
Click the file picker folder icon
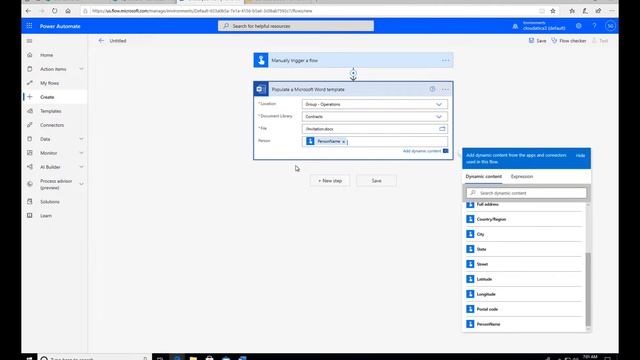pyautogui.click(x=442, y=129)
